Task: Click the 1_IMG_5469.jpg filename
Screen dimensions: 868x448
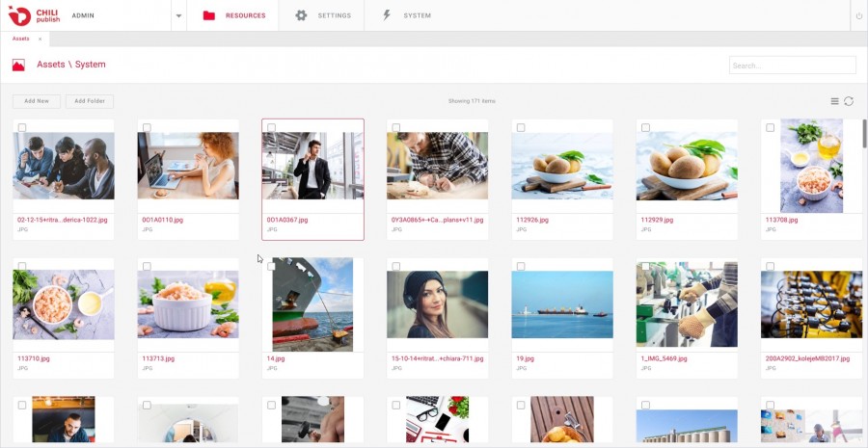Action: [x=664, y=358]
